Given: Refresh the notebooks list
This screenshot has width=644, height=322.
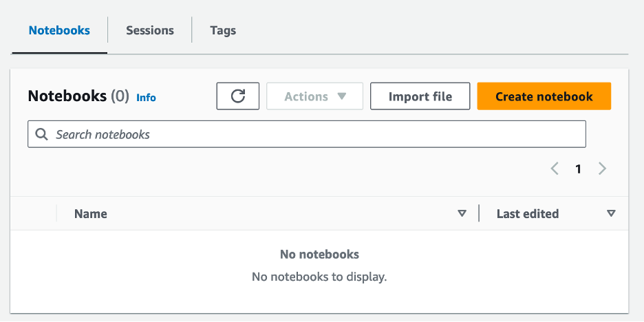Looking at the screenshot, I should [x=237, y=96].
